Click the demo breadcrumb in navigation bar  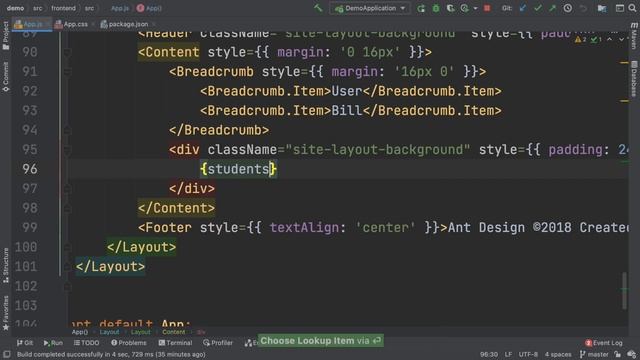16,8
